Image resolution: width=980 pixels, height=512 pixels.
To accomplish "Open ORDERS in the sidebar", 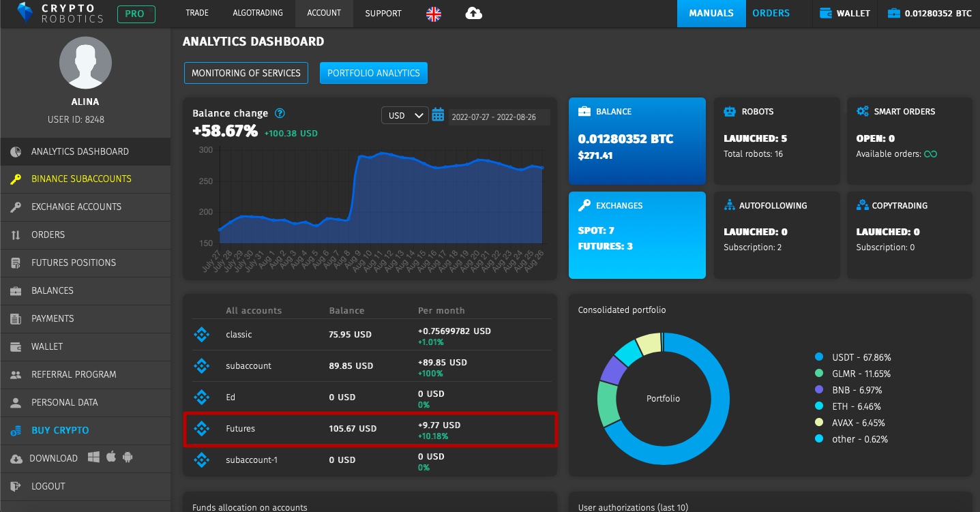I will 85,235.
